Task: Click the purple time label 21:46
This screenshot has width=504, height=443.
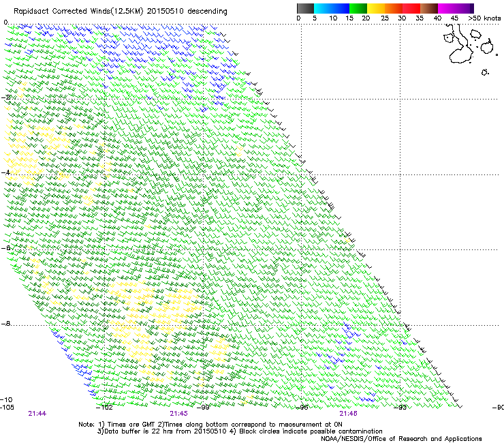Action: [349, 414]
